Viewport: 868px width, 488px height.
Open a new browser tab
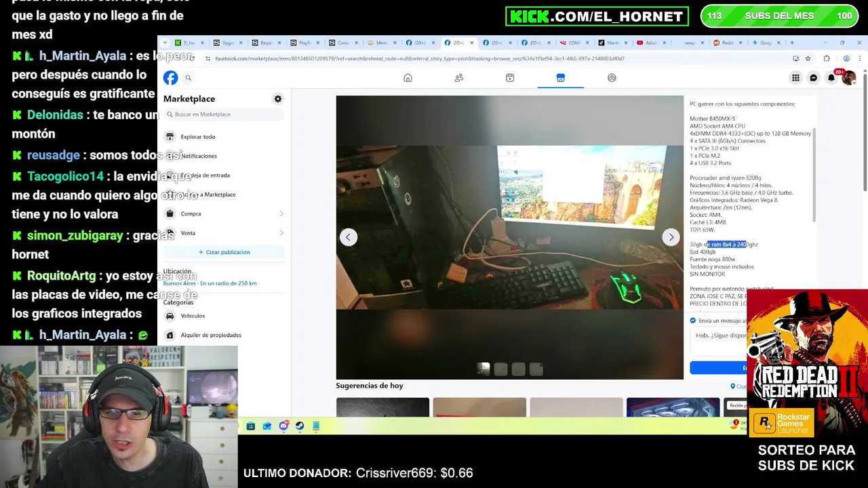pos(791,43)
